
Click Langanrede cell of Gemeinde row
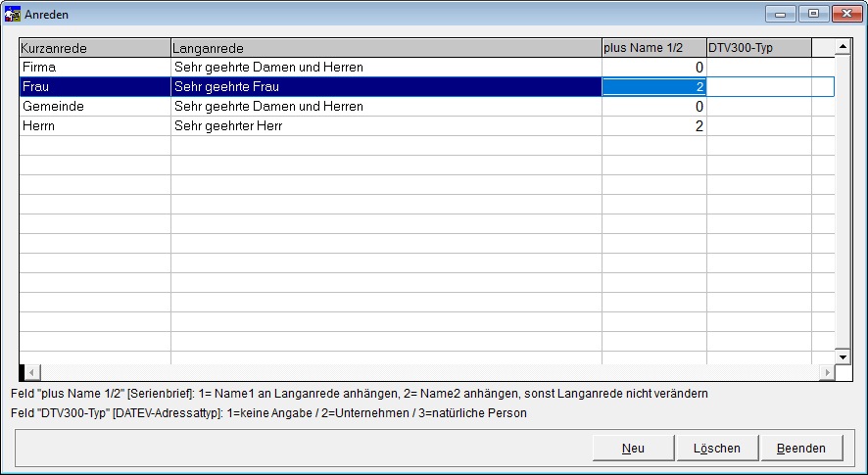pyautogui.click(x=386, y=107)
